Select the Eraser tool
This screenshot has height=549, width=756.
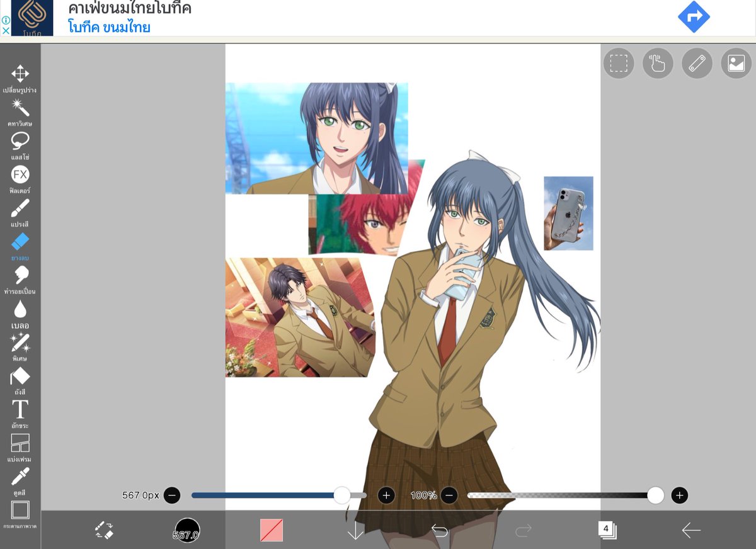(x=20, y=246)
